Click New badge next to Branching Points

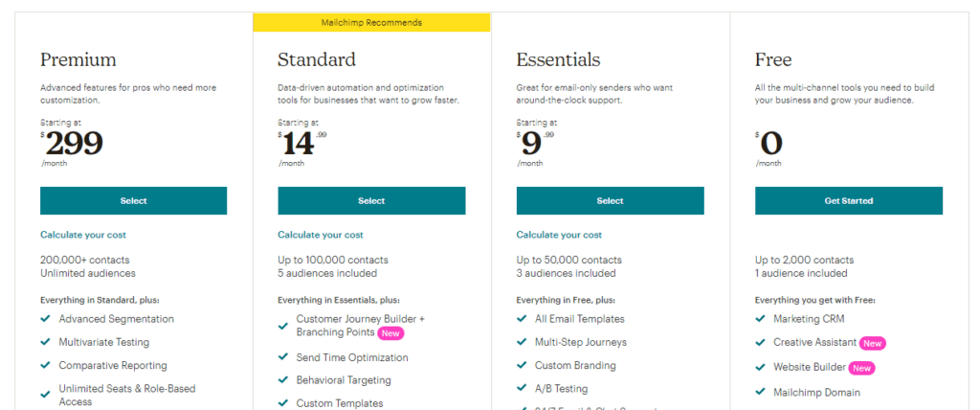click(x=390, y=333)
